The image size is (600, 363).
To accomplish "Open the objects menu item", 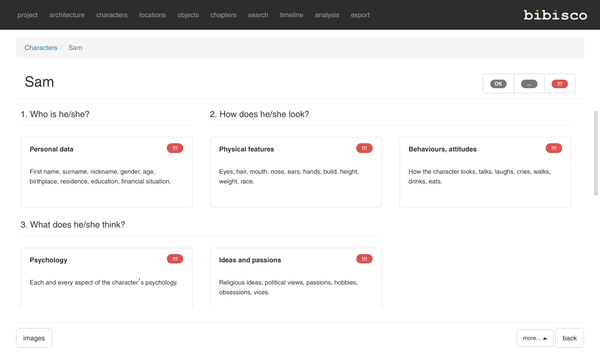I will tap(188, 15).
